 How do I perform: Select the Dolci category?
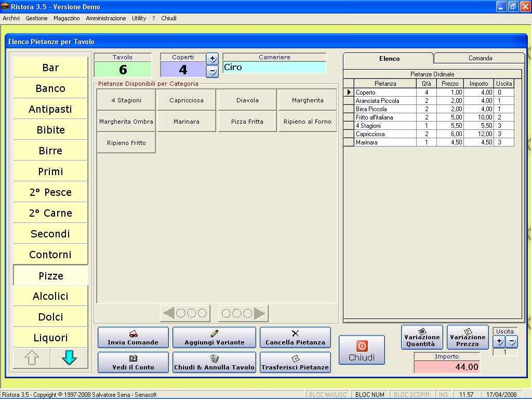[50, 317]
